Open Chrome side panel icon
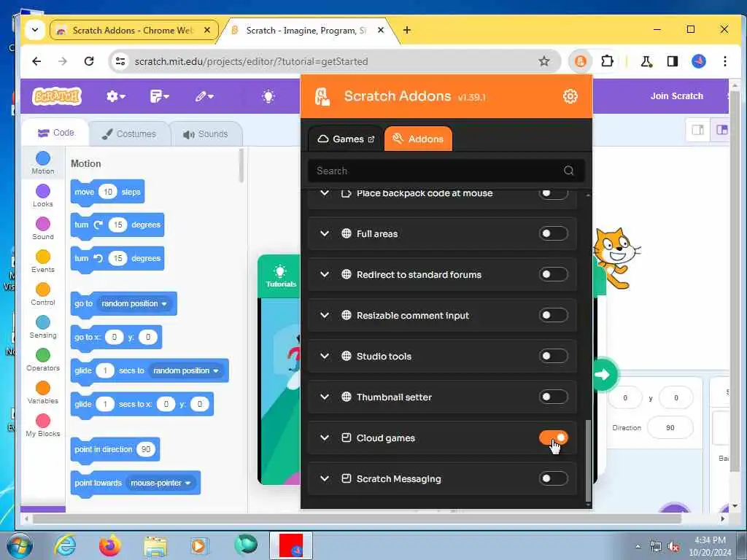The height and width of the screenshot is (560, 747). (x=672, y=61)
